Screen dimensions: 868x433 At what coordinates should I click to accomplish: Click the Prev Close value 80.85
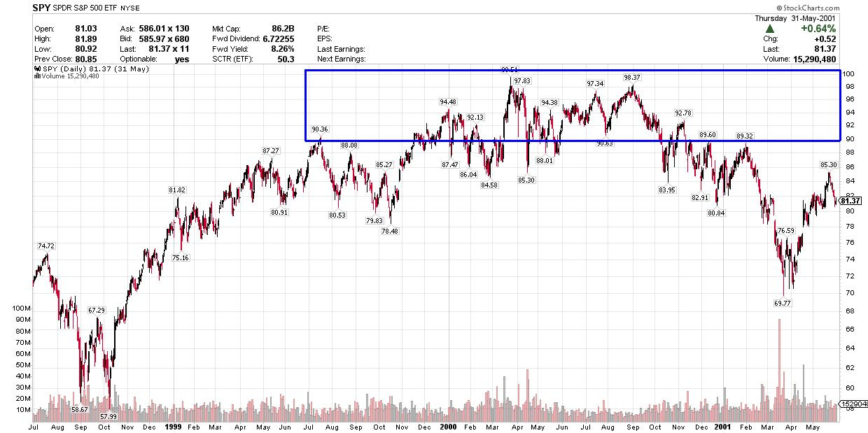pyautogui.click(x=87, y=59)
